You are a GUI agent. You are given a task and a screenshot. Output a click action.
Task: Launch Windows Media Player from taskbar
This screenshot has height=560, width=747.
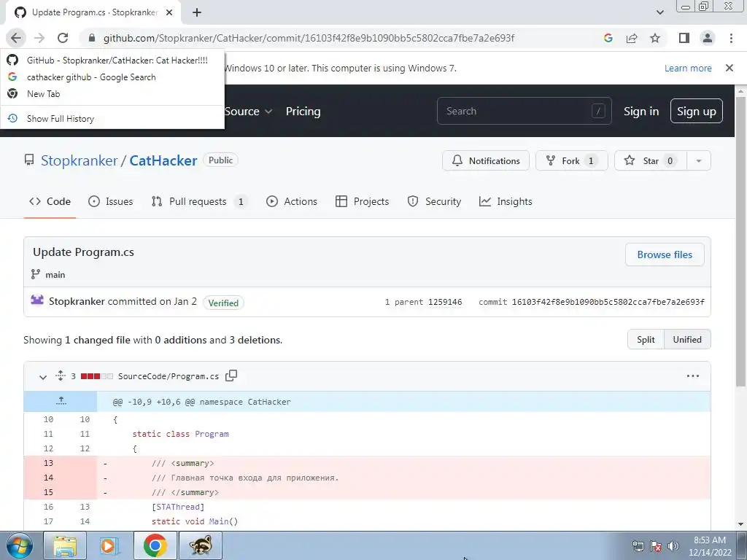(x=109, y=545)
